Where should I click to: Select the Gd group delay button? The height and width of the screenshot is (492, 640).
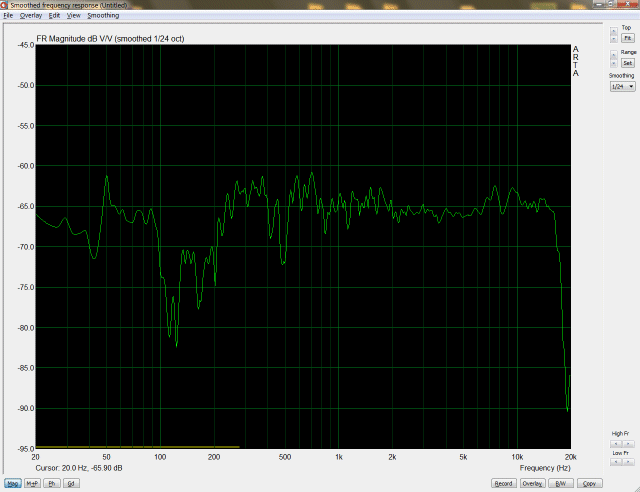[x=71, y=483]
